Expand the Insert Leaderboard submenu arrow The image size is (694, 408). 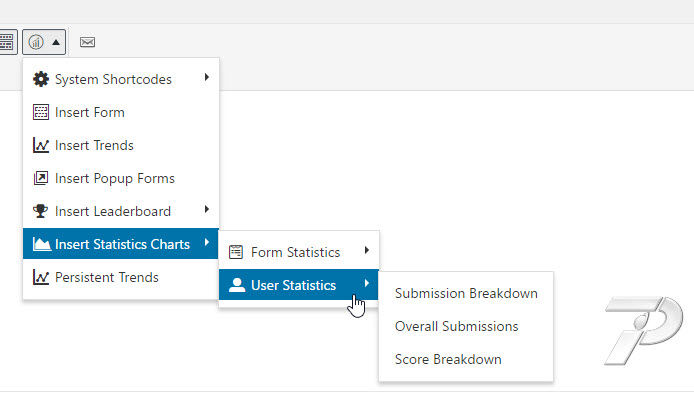207,209
